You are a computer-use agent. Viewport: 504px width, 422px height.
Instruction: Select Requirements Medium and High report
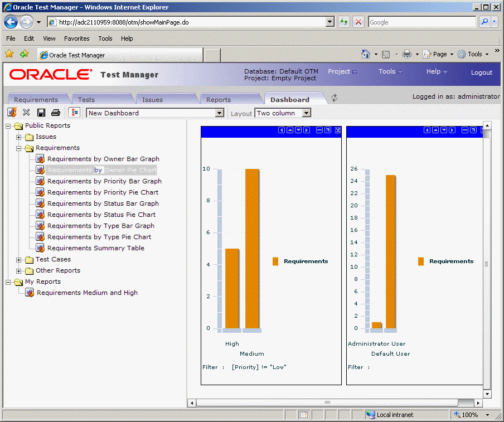point(87,293)
